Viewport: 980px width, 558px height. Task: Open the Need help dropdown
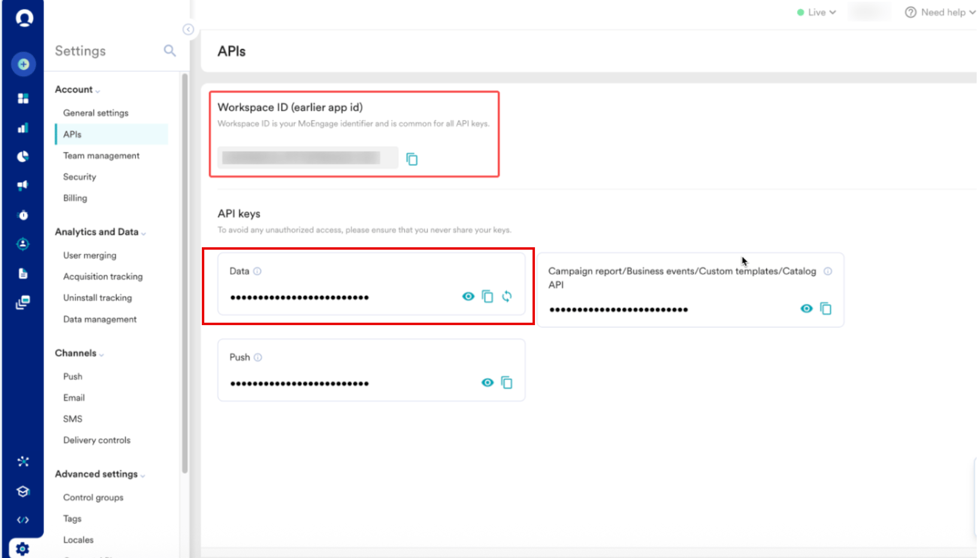(940, 12)
